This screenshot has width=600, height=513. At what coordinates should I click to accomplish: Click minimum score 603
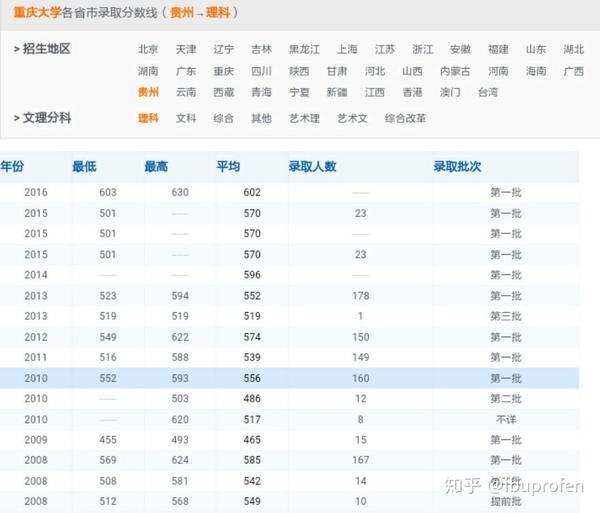click(x=108, y=192)
